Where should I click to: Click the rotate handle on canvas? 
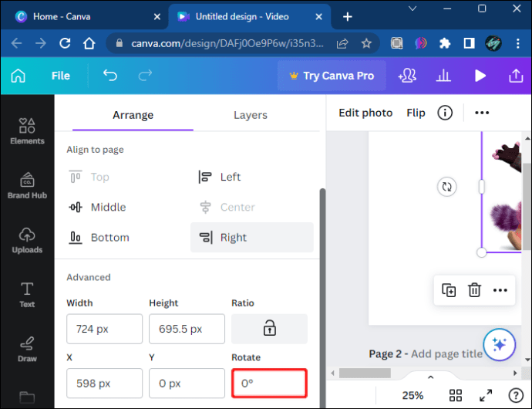pyautogui.click(x=447, y=187)
